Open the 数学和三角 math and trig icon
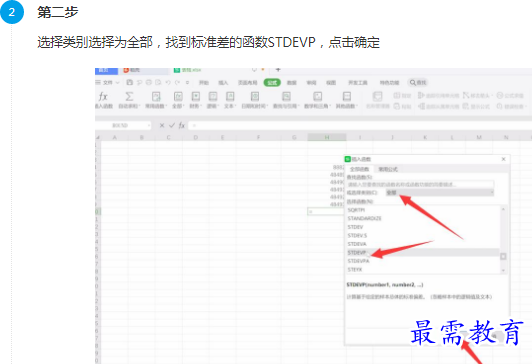Image resolution: width=532 pixels, height=364 pixels. click(318, 97)
